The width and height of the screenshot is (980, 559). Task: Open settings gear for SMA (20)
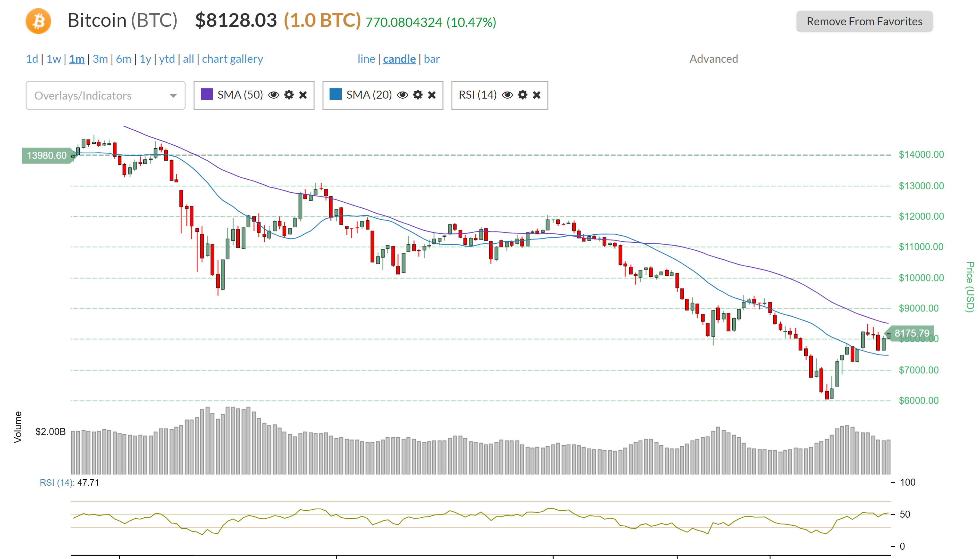(418, 95)
